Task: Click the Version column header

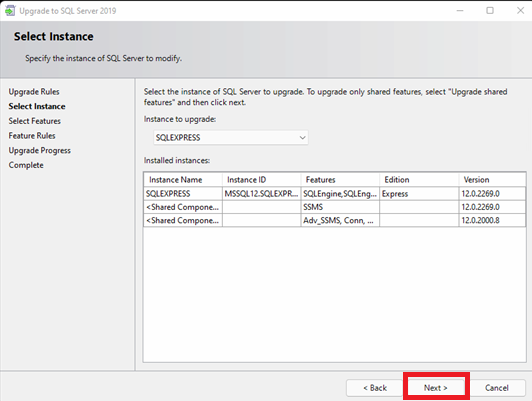Action: pyautogui.click(x=492, y=179)
